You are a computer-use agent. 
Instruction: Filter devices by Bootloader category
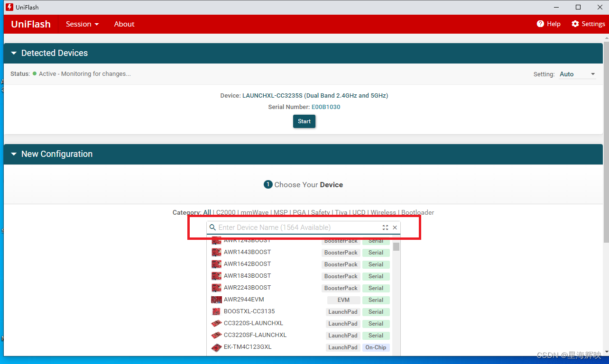[x=417, y=213]
